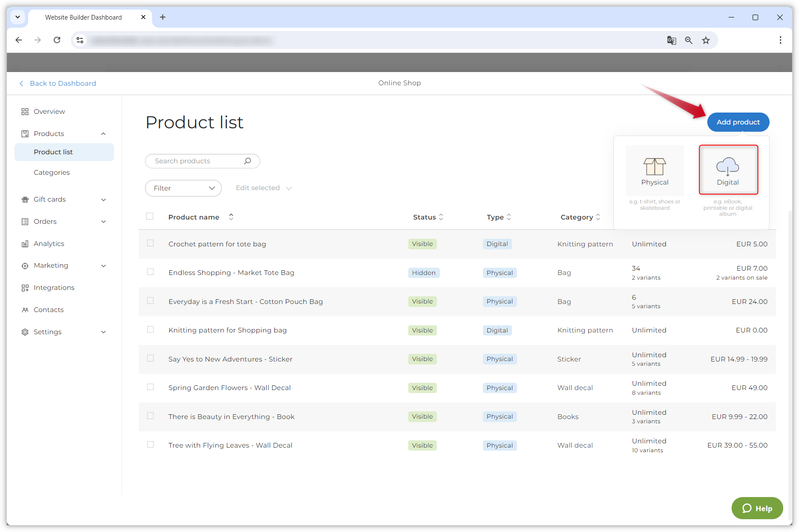Check the select-all checkbox in table header

coord(150,217)
